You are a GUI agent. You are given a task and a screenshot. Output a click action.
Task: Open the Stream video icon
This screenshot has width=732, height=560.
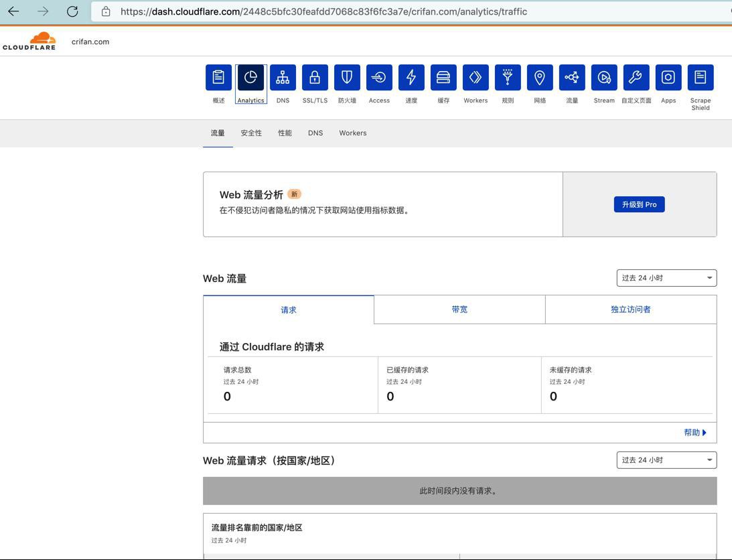tap(604, 78)
